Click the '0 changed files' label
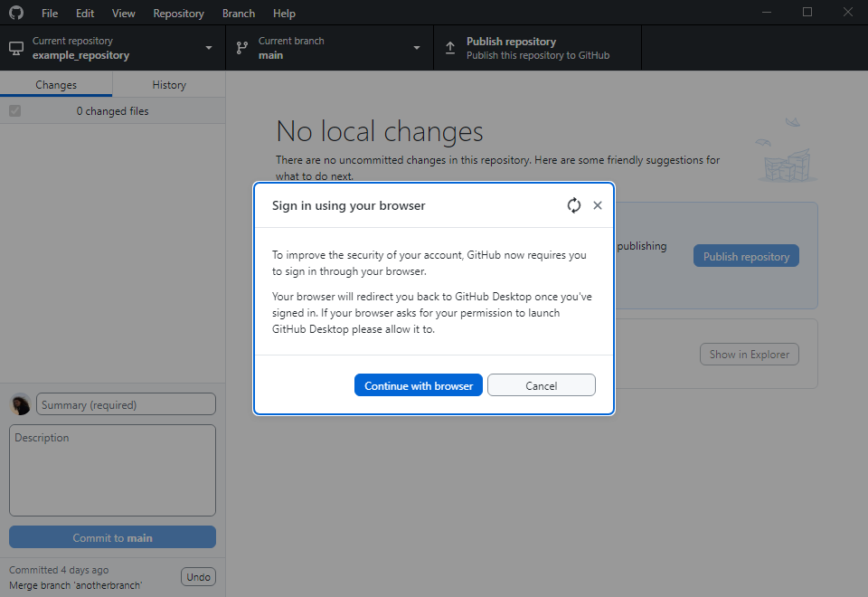Screen dimensions: 868x597 (112, 110)
